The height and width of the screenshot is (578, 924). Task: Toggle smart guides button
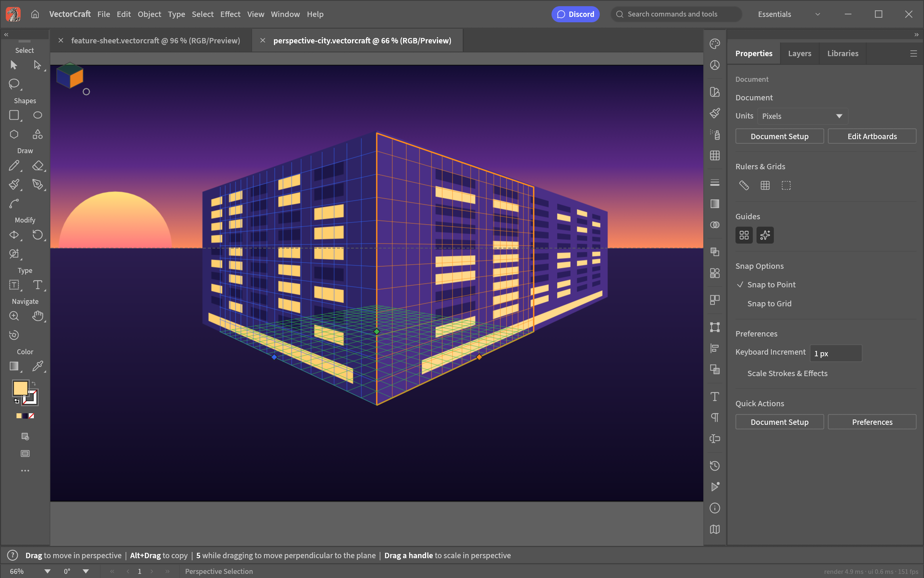(x=765, y=235)
